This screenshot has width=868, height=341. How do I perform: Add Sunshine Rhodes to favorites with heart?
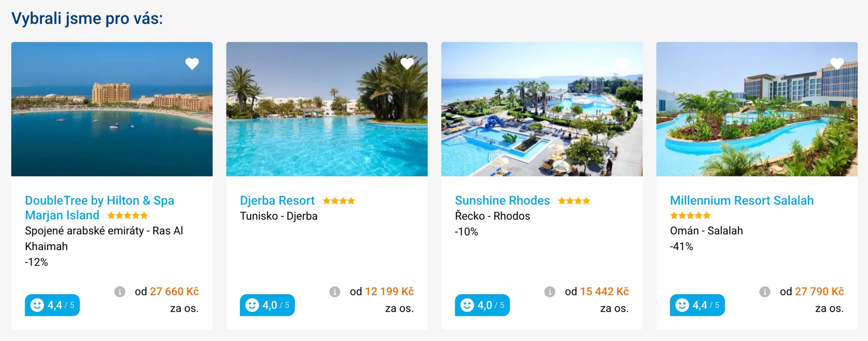click(x=622, y=63)
